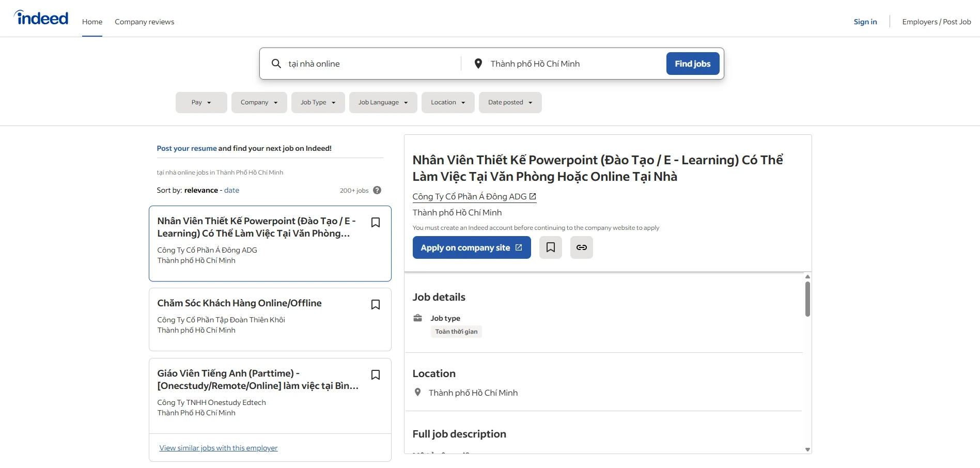Copy job link with the chain icon

coord(582,247)
